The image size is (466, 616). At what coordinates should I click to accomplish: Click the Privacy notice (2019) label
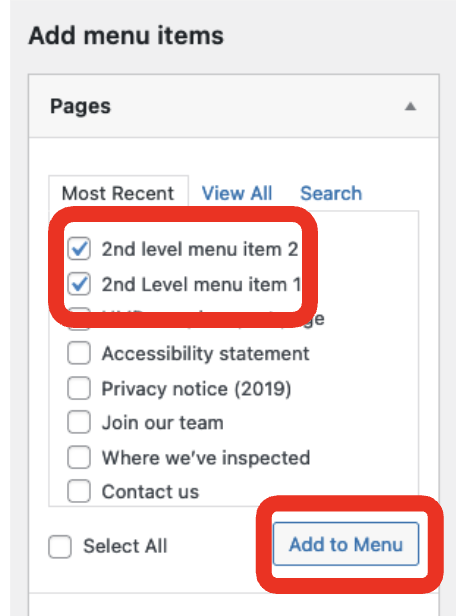(x=196, y=389)
